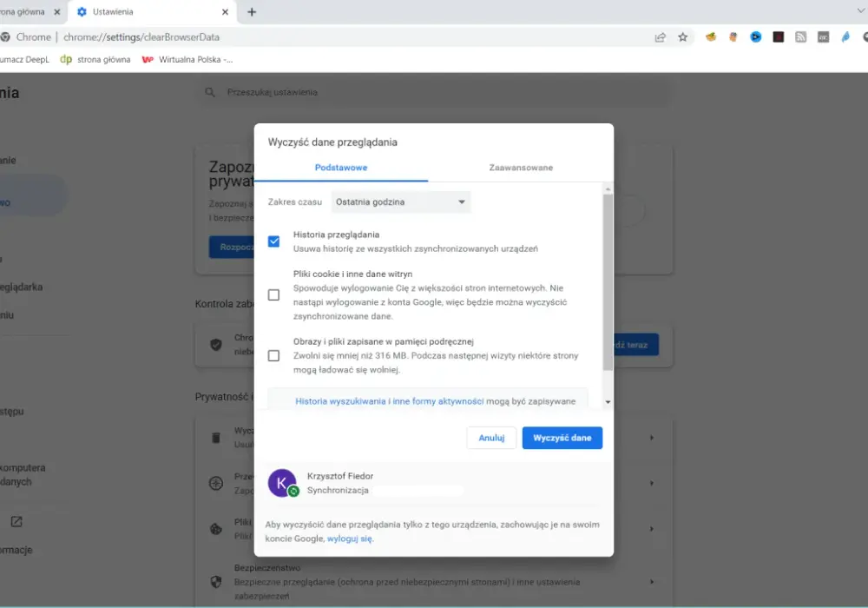Click the orange hand extension icon

(x=733, y=37)
